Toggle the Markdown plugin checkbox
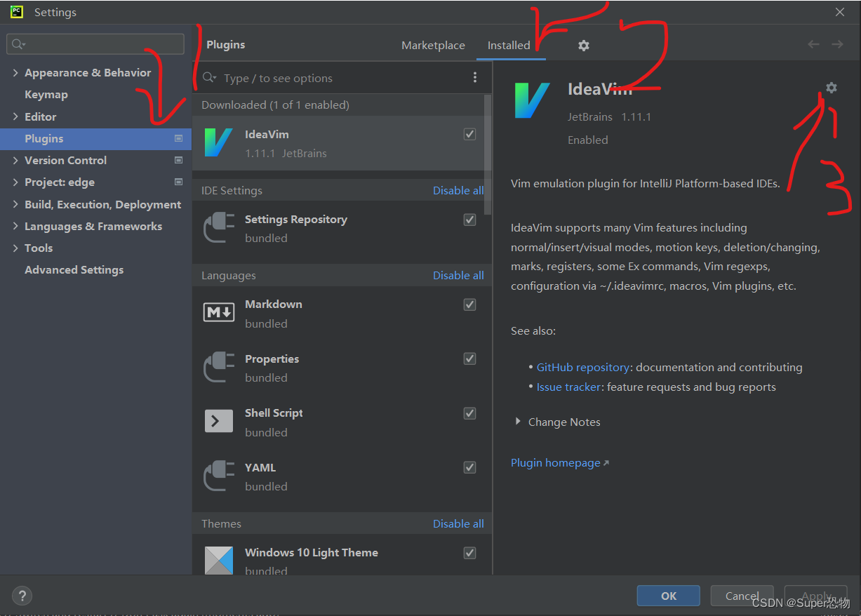The width and height of the screenshot is (861, 616). [x=469, y=304]
